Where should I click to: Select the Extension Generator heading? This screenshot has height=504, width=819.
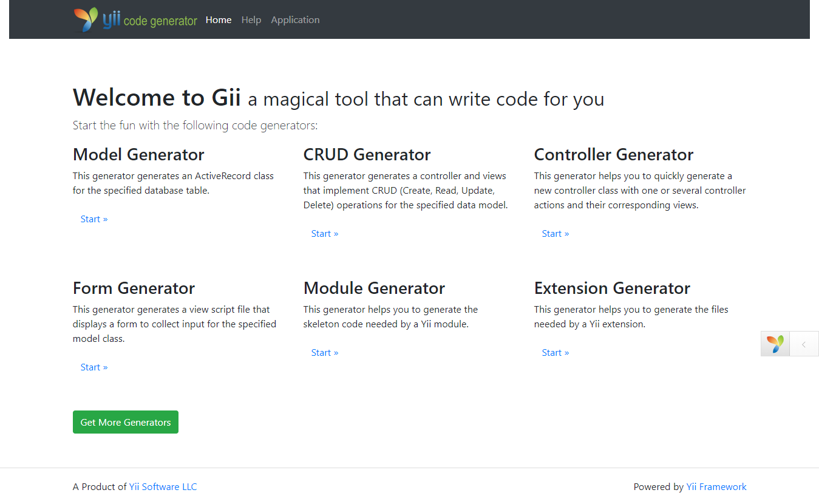coord(612,288)
